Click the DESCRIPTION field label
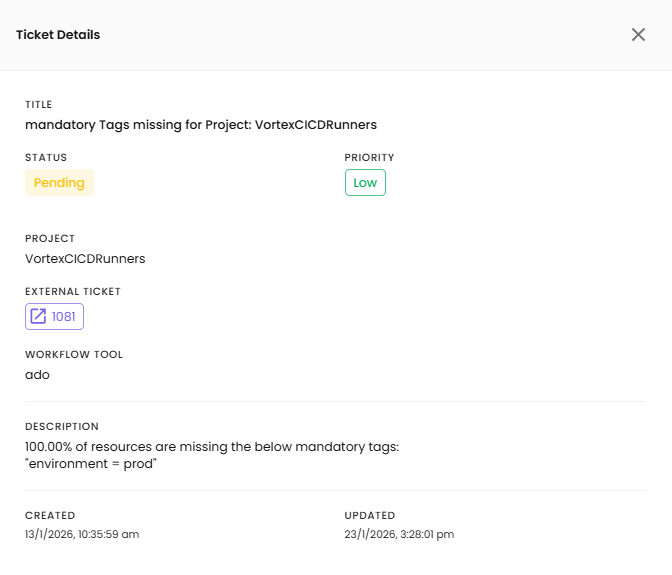The image size is (672, 575). (62, 427)
